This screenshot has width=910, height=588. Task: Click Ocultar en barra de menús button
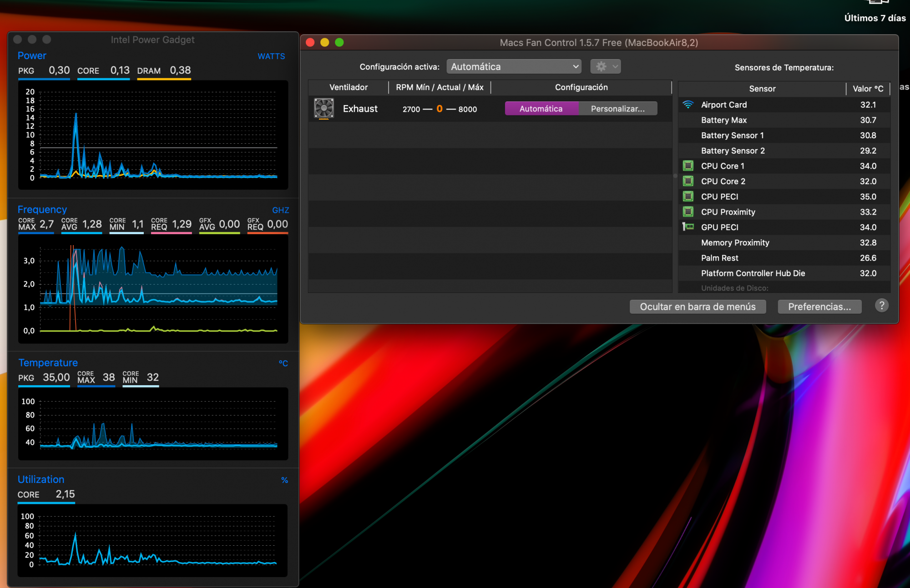pos(698,307)
